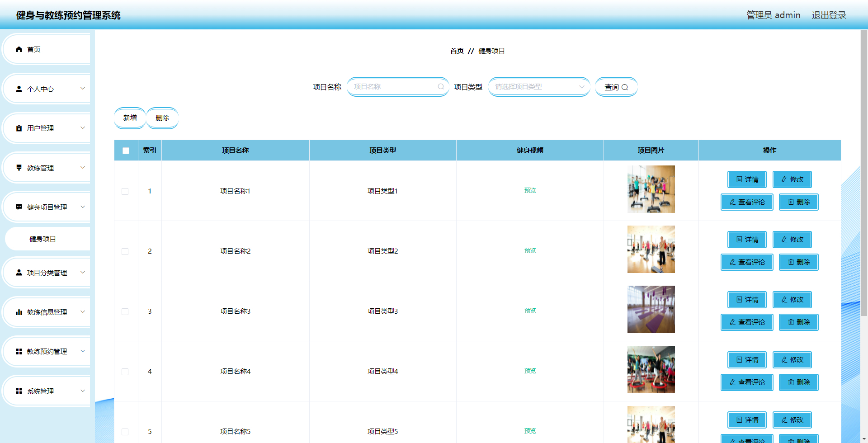Select the 用户管理 user management icon

tap(19, 128)
